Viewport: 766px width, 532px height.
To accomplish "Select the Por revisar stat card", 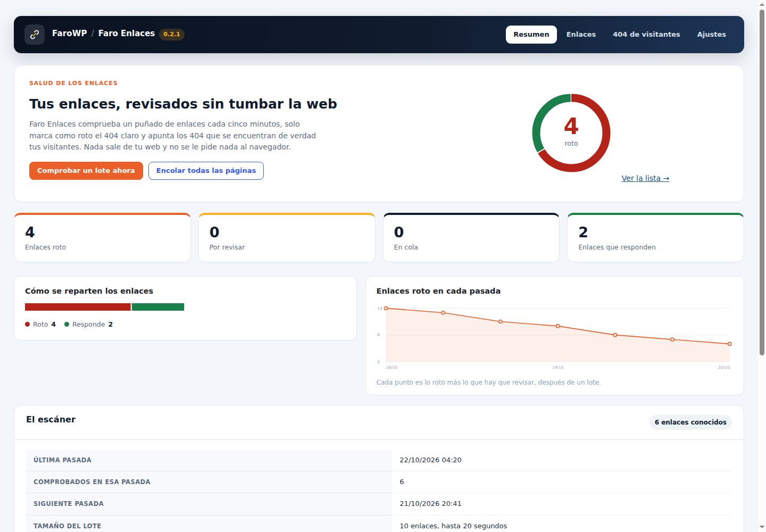I will (x=287, y=237).
